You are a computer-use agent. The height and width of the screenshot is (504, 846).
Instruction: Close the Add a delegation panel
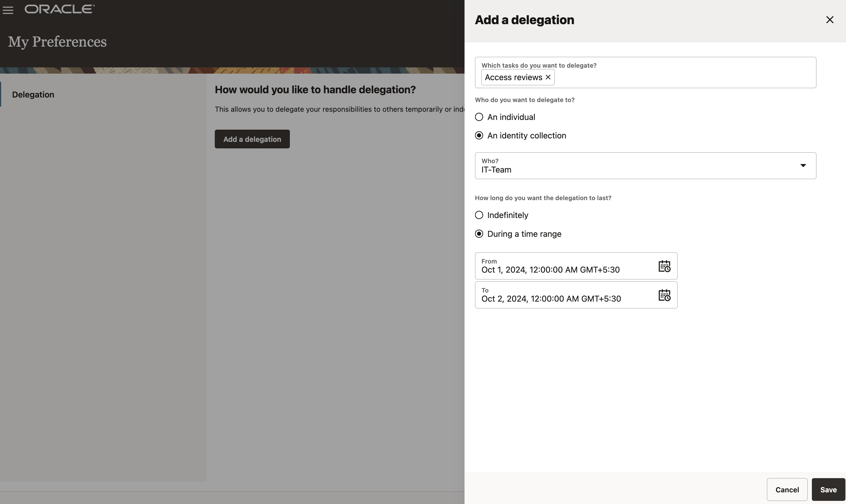point(829,20)
